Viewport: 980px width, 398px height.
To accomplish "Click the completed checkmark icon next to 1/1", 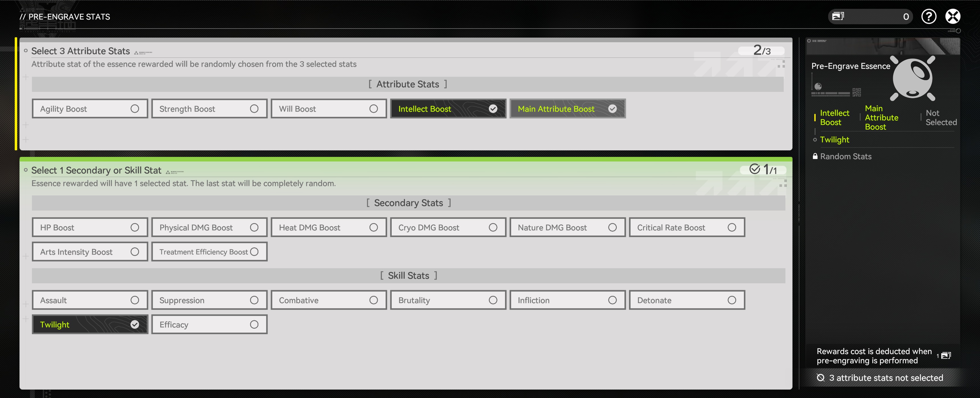I will point(754,169).
